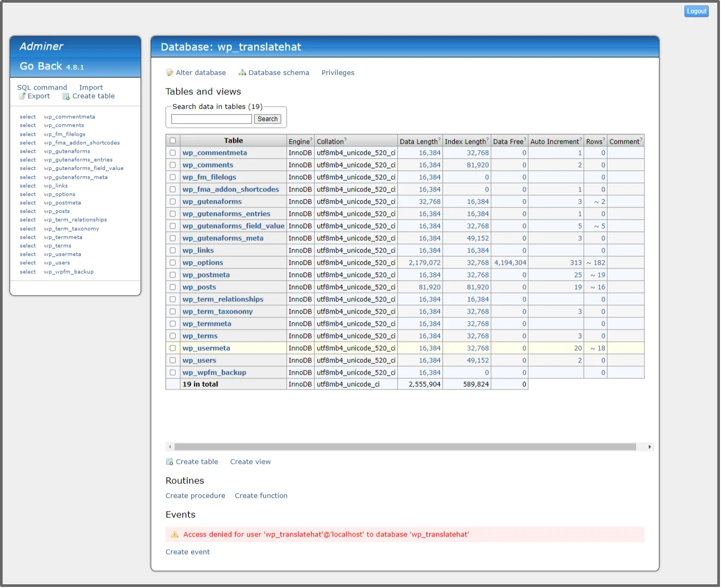Click the Alter database pencil icon

point(169,72)
